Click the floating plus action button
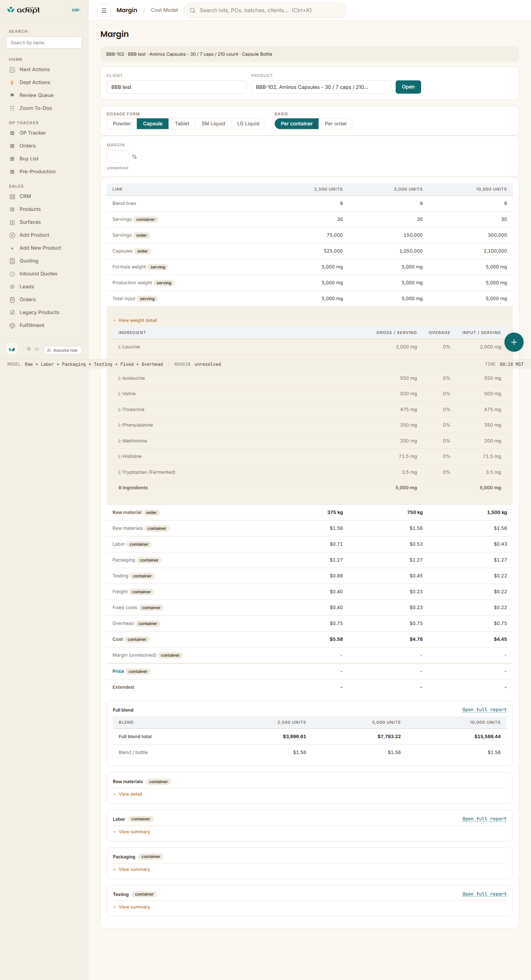Image resolution: width=531 pixels, height=980 pixels. (x=514, y=343)
